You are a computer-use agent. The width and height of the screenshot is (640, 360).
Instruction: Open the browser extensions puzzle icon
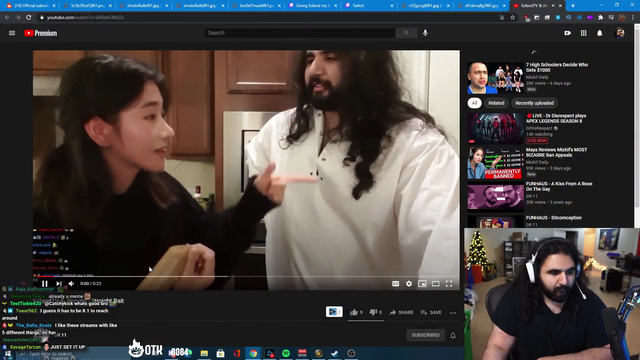(600, 18)
